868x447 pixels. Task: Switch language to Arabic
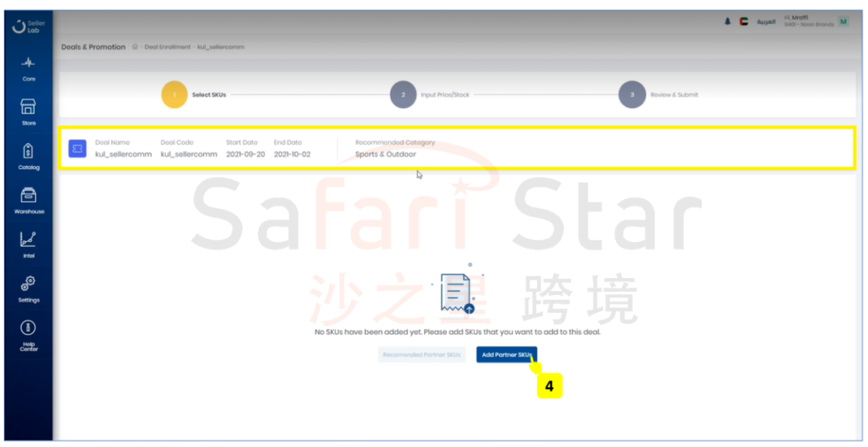coord(766,22)
